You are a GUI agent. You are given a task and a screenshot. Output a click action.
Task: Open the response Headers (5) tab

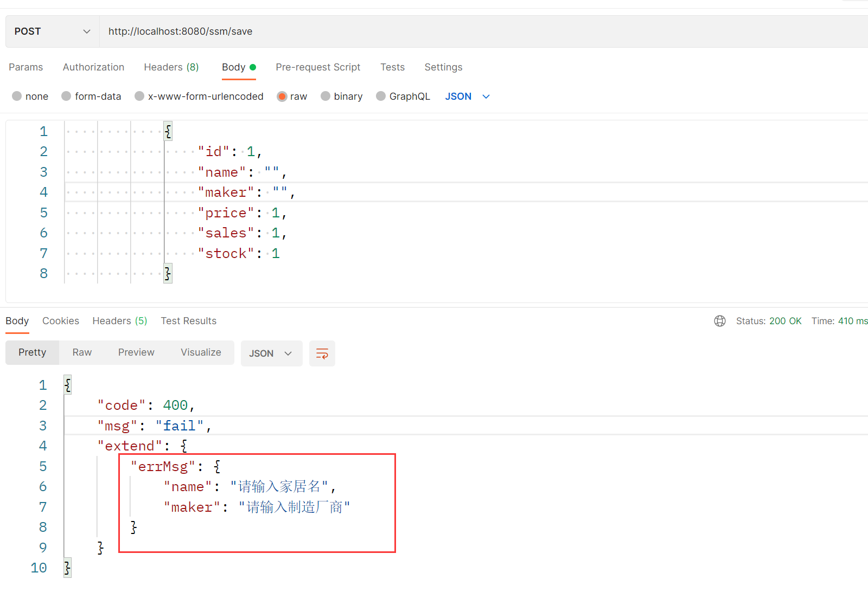(x=120, y=321)
